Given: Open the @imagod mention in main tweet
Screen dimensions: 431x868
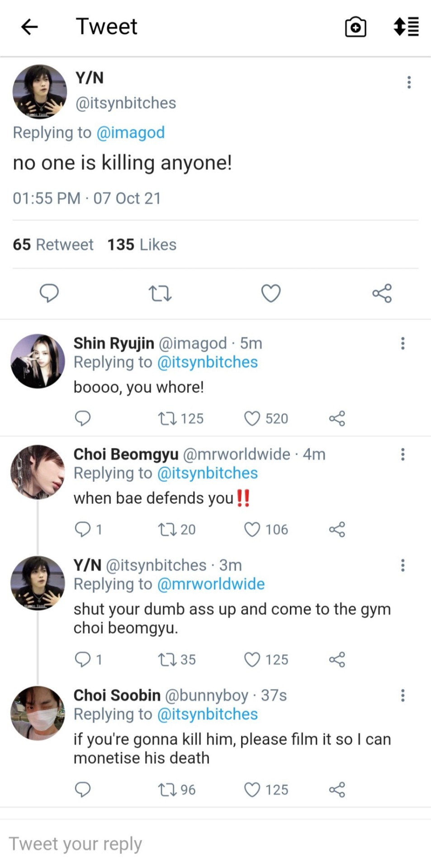Looking at the screenshot, I should [x=131, y=132].
